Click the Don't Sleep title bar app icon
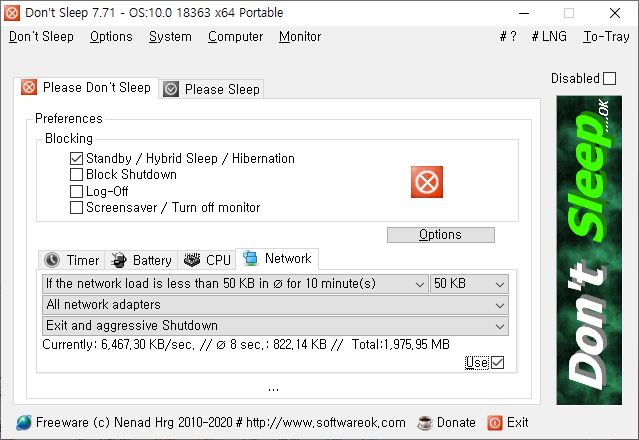Viewport: 639px width, 440px height. 12,13
